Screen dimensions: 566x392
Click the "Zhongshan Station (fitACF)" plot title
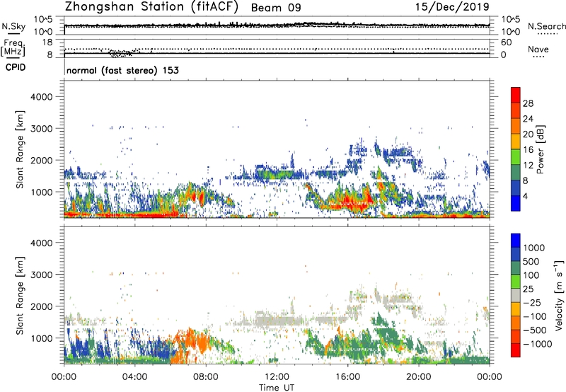tap(151, 7)
